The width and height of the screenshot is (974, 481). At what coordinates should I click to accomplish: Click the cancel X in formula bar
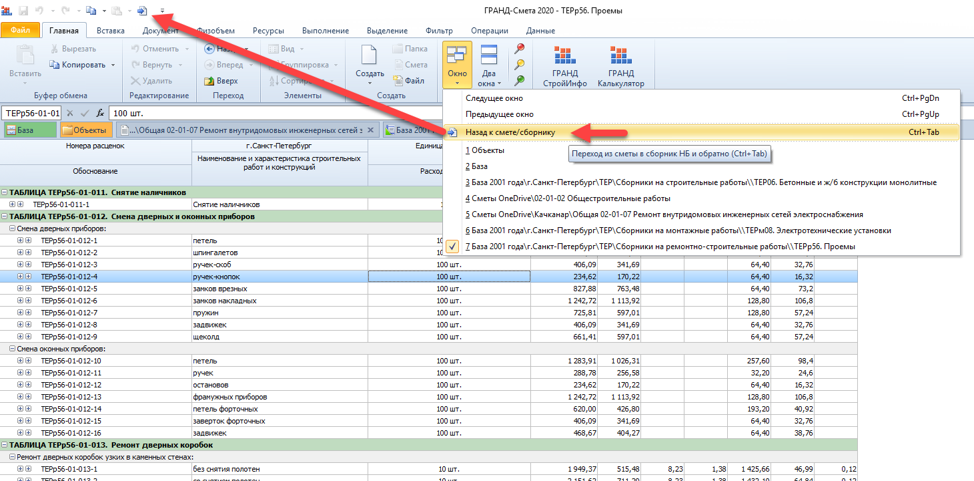70,114
